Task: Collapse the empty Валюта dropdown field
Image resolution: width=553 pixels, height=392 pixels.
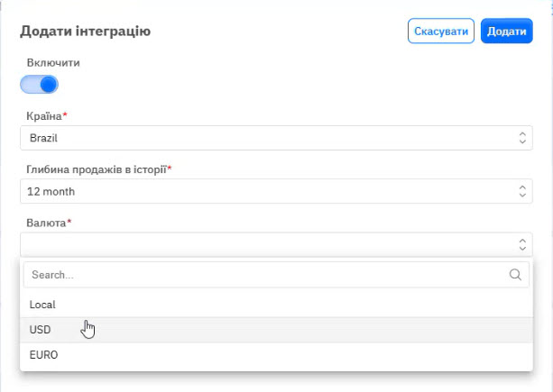Action: pyautogui.click(x=271, y=244)
